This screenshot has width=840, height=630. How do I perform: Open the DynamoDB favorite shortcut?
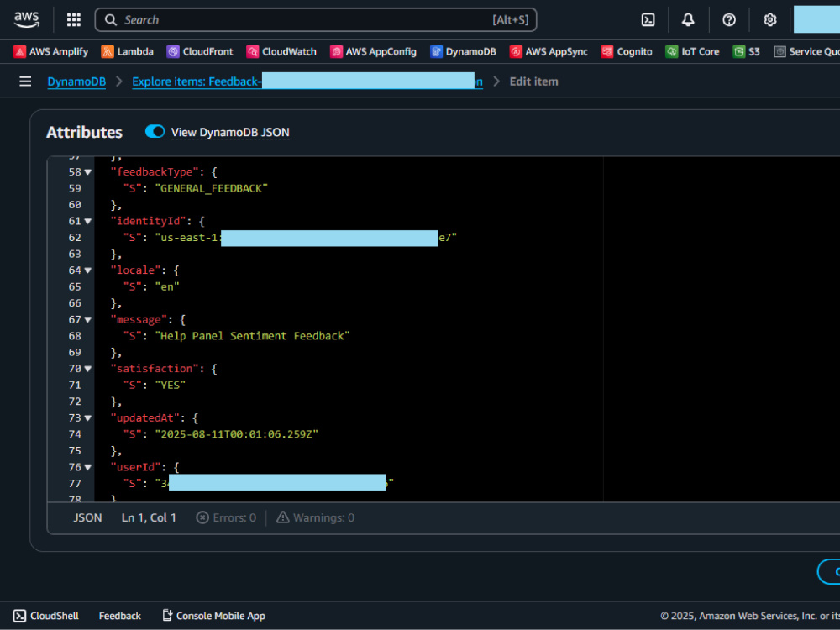[463, 51]
